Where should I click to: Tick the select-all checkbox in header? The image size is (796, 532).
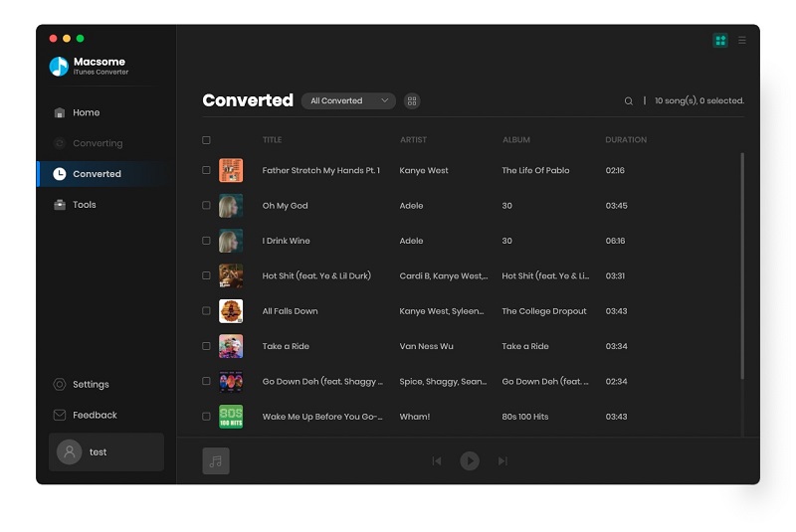coord(207,140)
